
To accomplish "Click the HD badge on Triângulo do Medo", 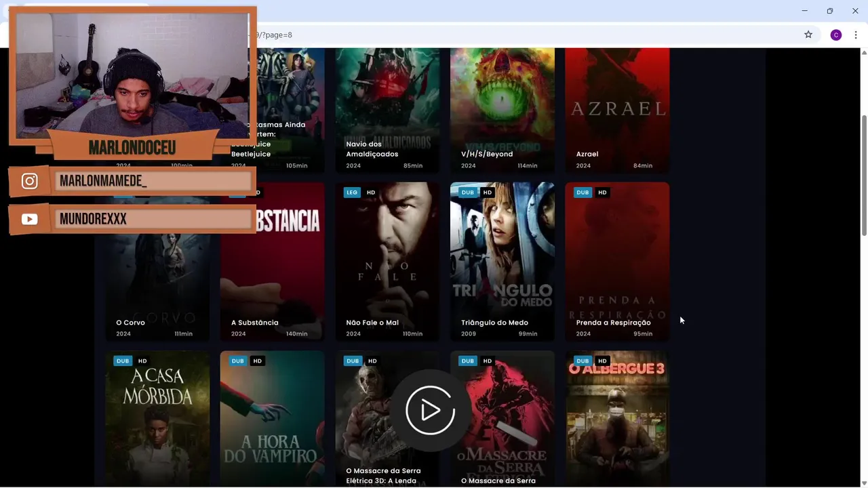I will [487, 192].
